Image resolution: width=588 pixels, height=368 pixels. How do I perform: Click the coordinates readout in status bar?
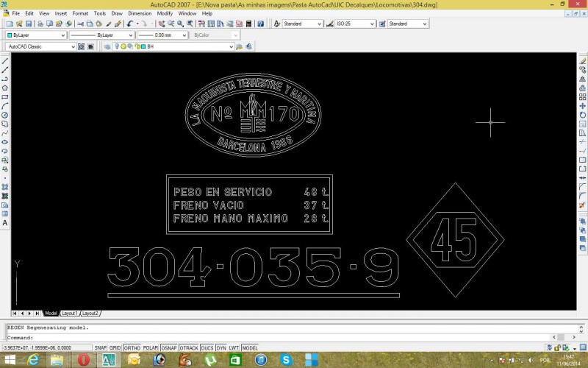(47, 347)
